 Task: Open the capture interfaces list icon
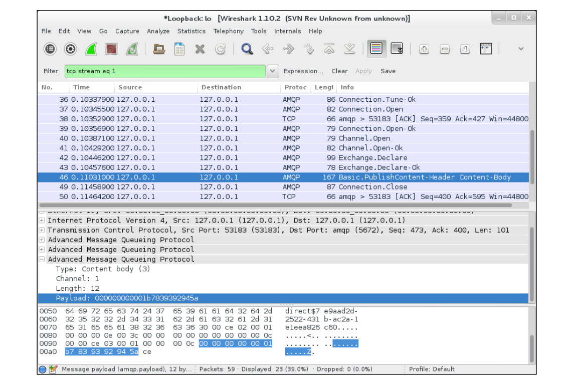(50, 49)
